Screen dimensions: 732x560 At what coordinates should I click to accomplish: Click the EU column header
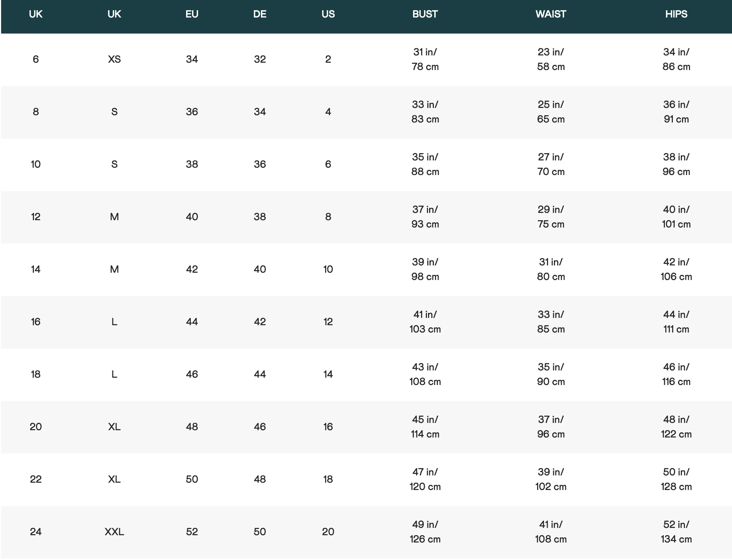click(192, 14)
